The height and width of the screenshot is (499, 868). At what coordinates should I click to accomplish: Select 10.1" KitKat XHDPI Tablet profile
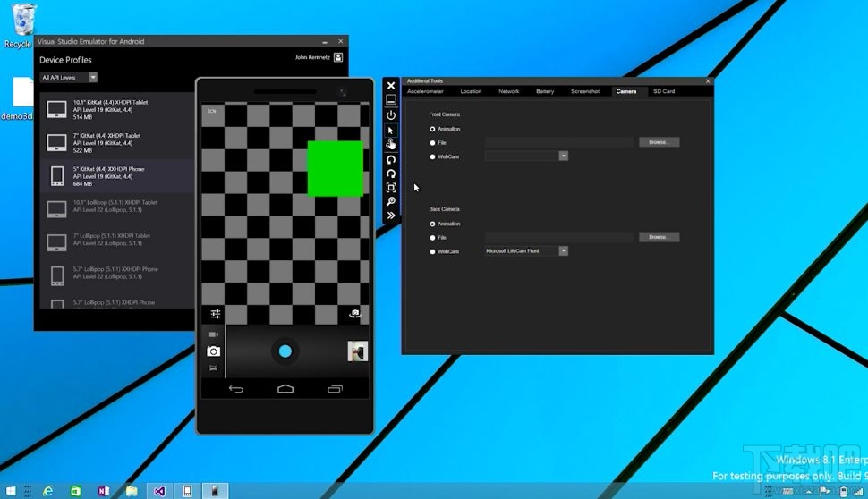click(x=117, y=109)
